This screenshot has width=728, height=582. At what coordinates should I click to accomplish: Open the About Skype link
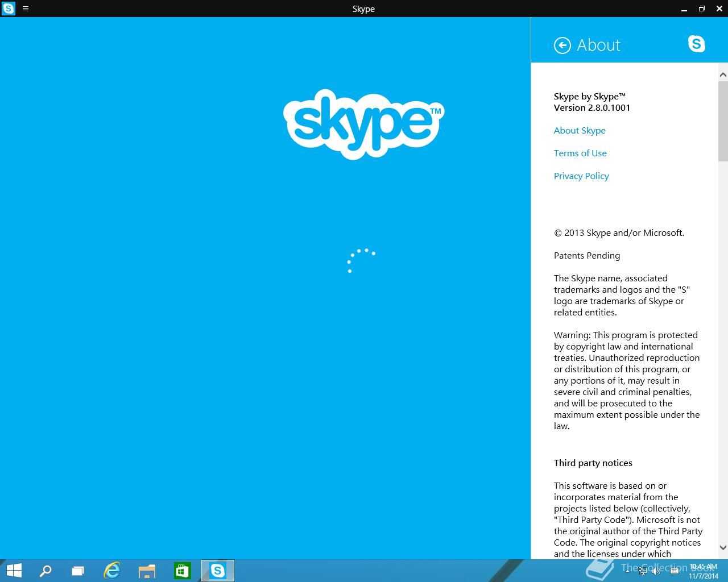pos(580,130)
